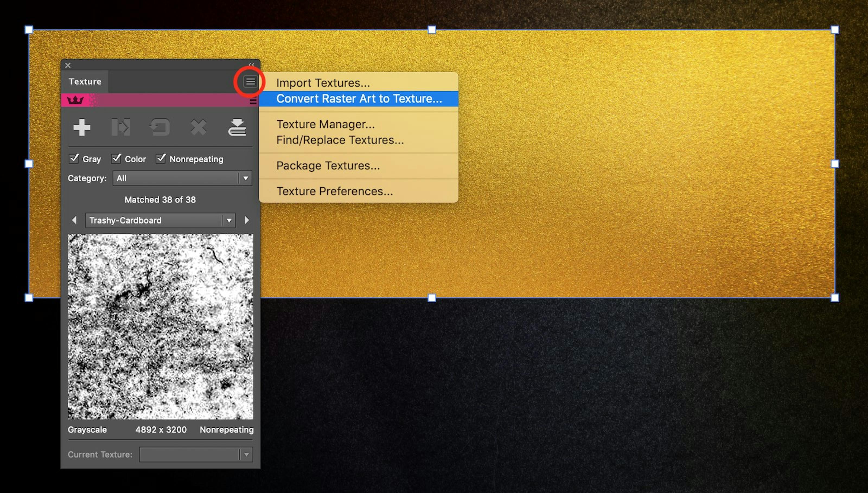
Task: Click the close icon on the Texture panel
Action: [x=68, y=65]
